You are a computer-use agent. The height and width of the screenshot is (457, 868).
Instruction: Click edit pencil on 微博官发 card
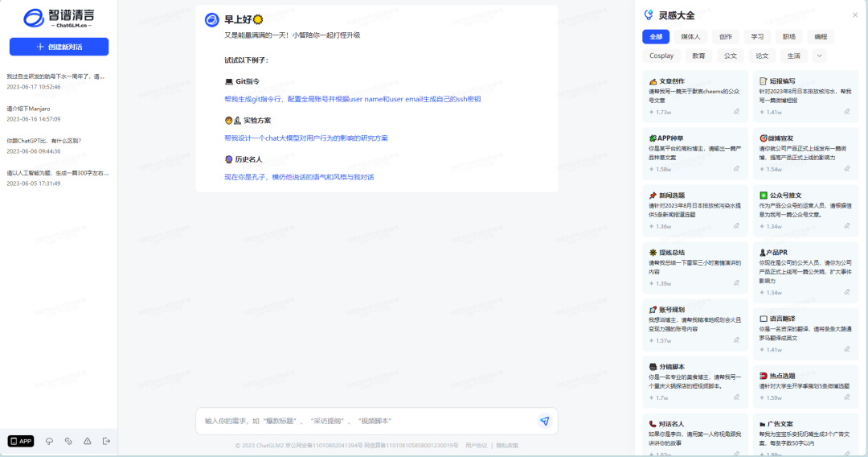pyautogui.click(x=846, y=169)
